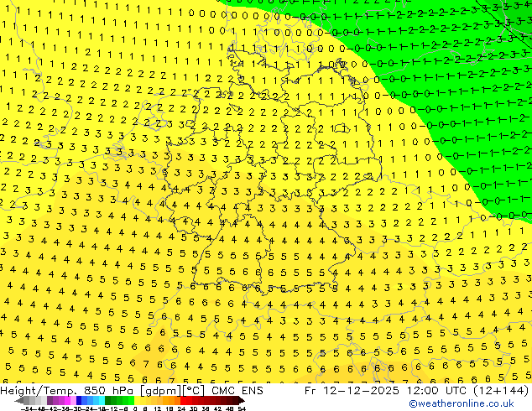
Task: Click the 'CMC ENS' model label
Action: (x=237, y=391)
